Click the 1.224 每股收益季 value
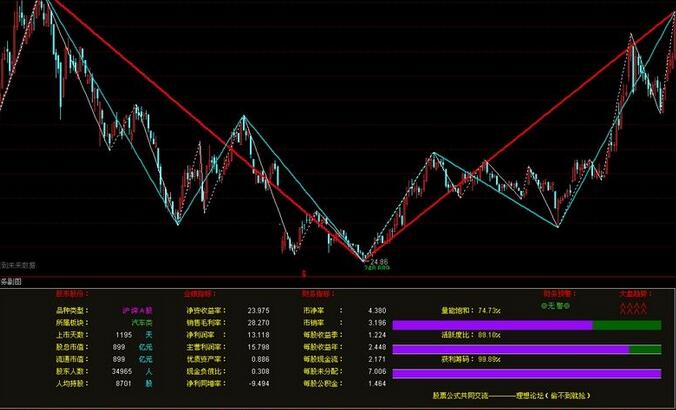The height and width of the screenshot is (410, 676). pos(377,335)
